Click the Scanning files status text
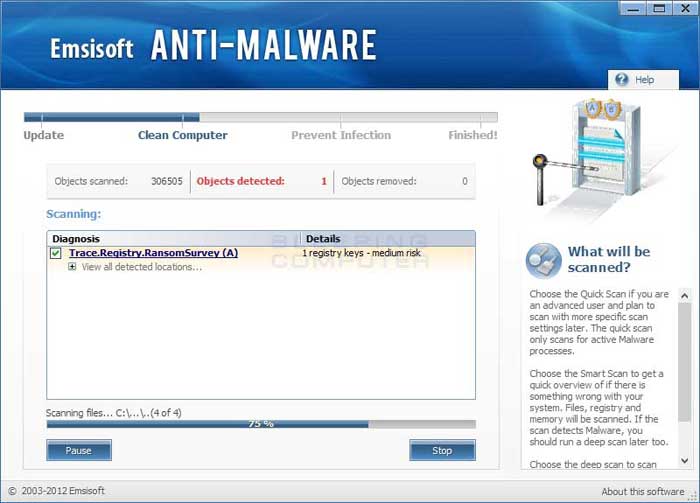This screenshot has height=503, width=700. coord(114,413)
